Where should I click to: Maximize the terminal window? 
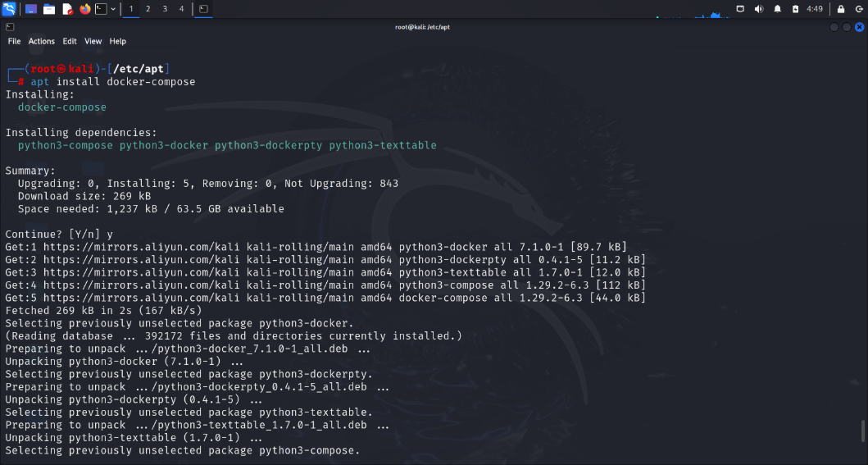tap(847, 27)
